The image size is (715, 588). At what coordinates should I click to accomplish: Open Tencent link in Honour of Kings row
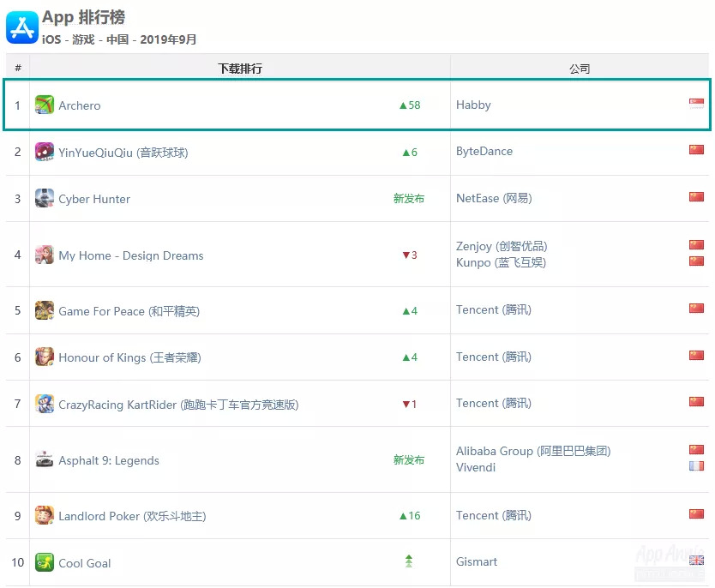494,357
